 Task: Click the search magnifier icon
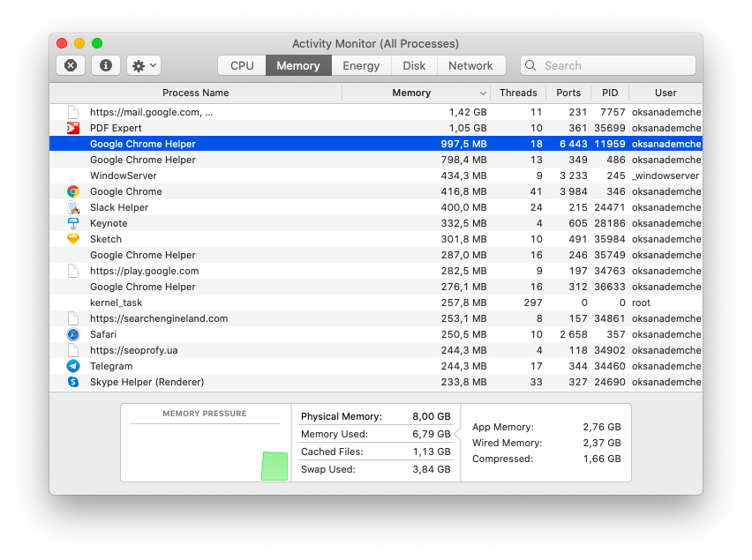click(530, 65)
